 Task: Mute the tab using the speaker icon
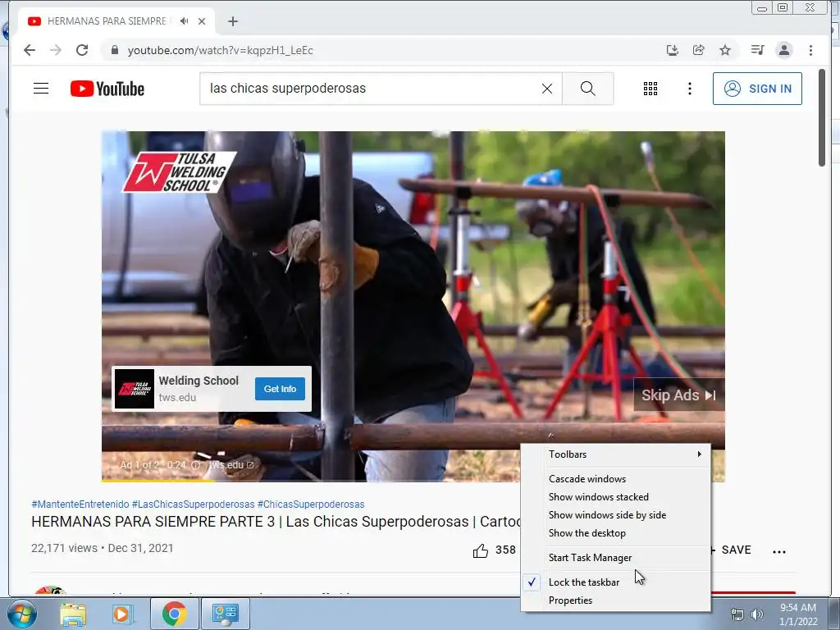pos(185,21)
